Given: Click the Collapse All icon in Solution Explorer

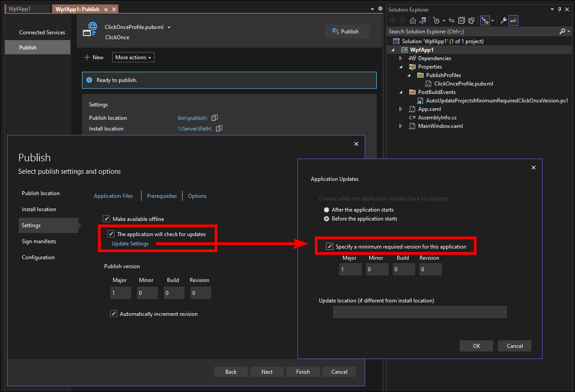Looking at the screenshot, I should 461,20.
